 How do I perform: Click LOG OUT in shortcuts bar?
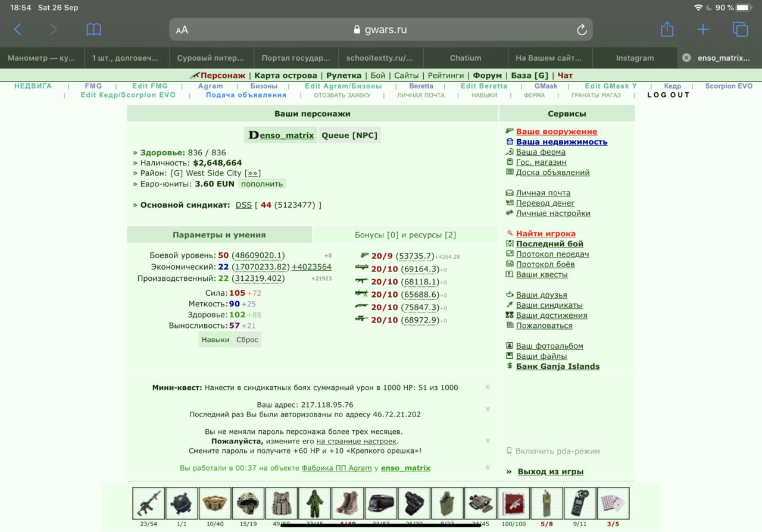pos(669,95)
